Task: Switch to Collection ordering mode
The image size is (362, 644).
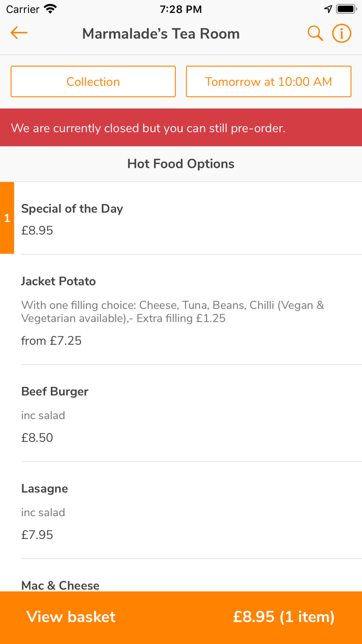Action: 93,81
